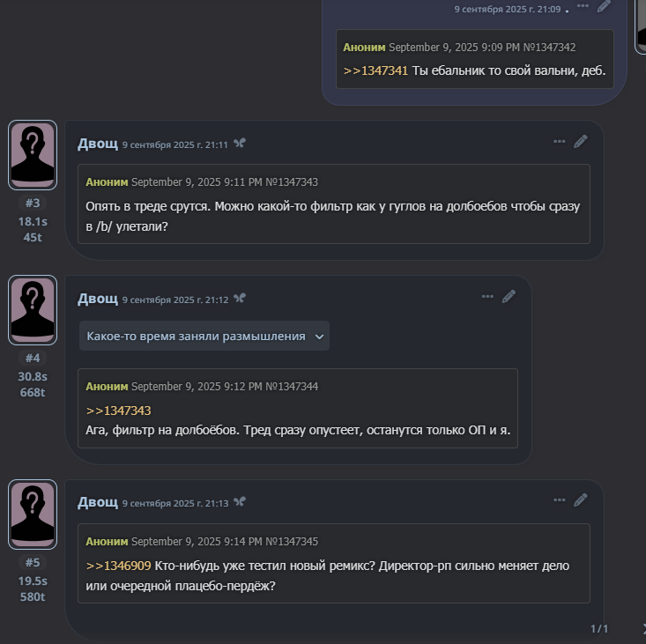The image size is (646, 644).
Task: Click the chevron on the reasoning block header
Action: [x=319, y=337]
